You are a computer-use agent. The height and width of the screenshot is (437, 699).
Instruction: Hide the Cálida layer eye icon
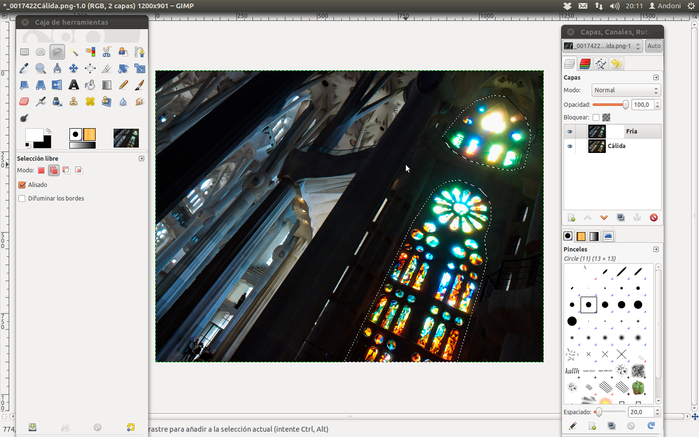click(569, 146)
